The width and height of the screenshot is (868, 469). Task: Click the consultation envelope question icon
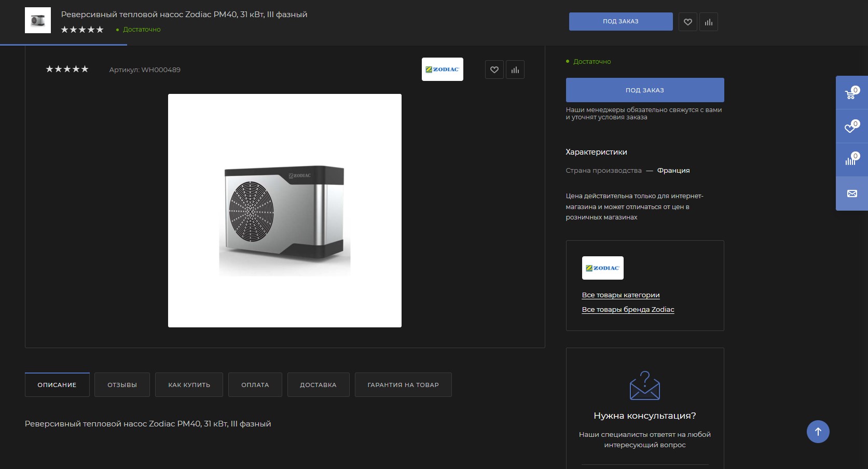(645, 385)
